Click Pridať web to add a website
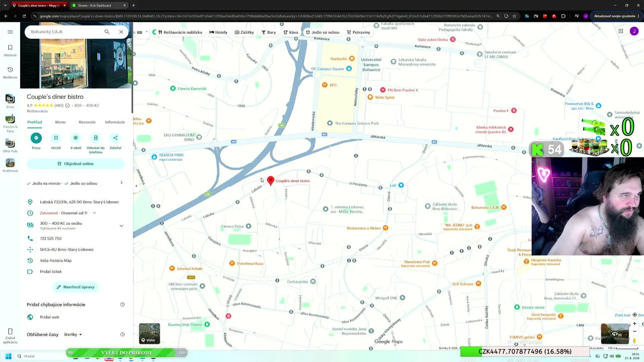Screen dimensions: 644x362 tap(49, 317)
